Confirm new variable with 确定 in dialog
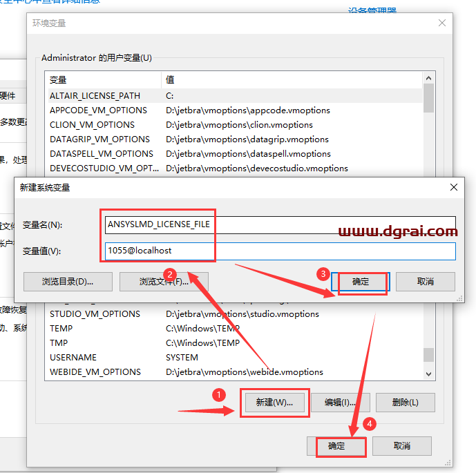Viewport: 476px width, 473px height. point(361,282)
